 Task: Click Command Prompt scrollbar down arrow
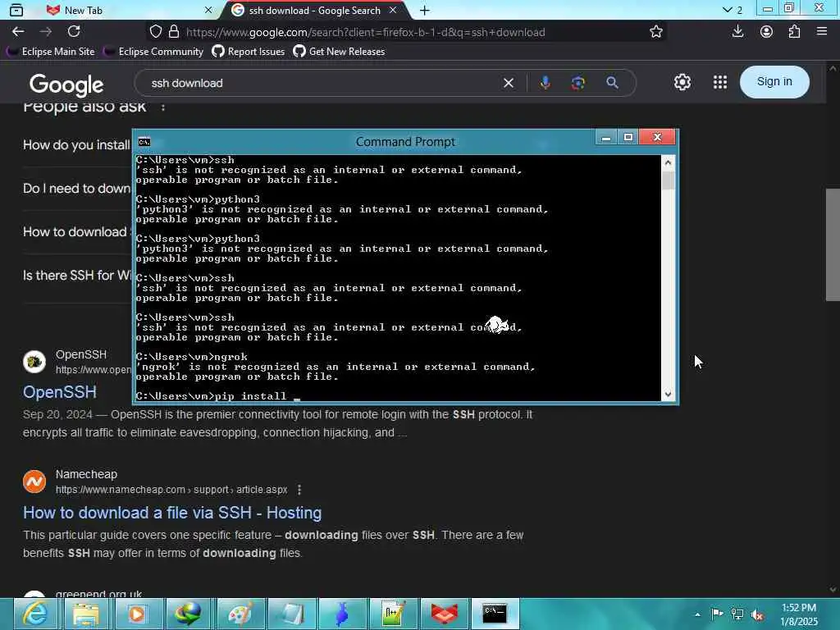coord(668,394)
